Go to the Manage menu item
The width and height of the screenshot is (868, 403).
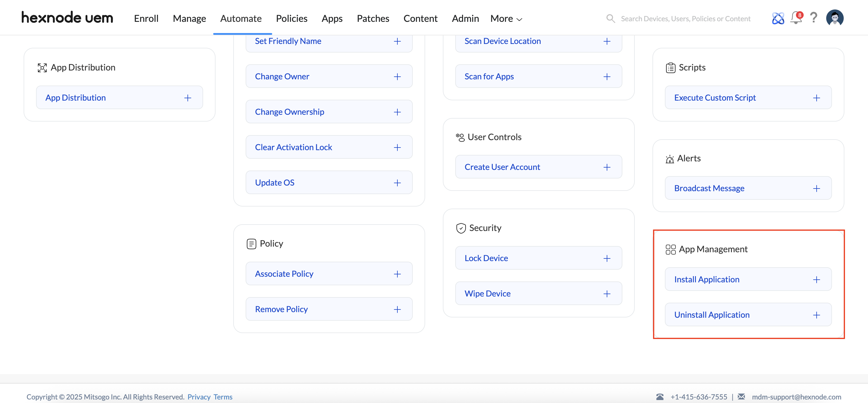coord(189,19)
